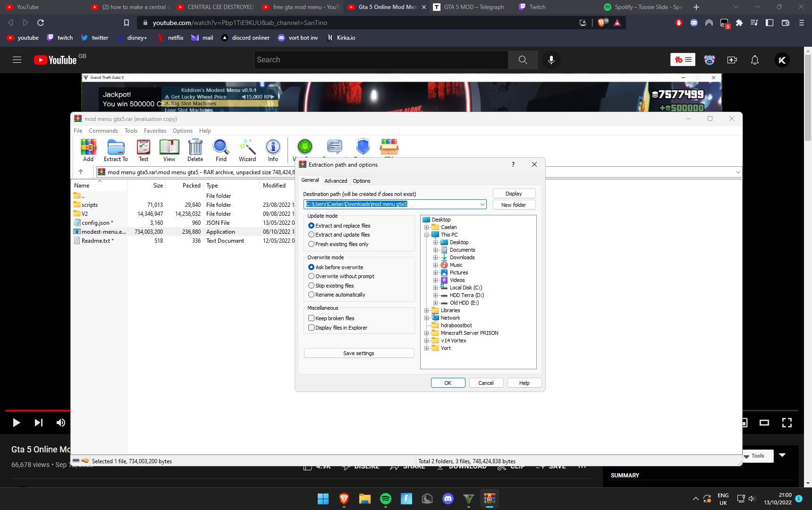Click the New folder button
The height and width of the screenshot is (510, 812).
pyautogui.click(x=513, y=205)
